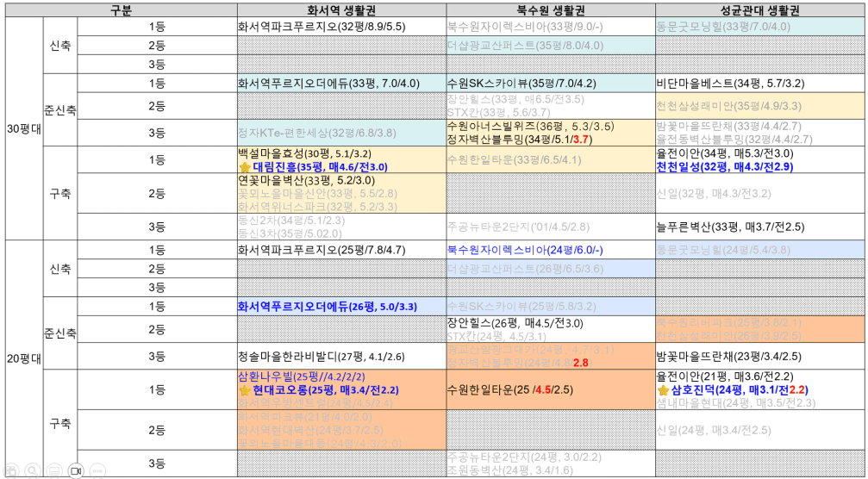Select the 성균관대 생활권 column header
The image size is (868, 479).
(760, 10)
